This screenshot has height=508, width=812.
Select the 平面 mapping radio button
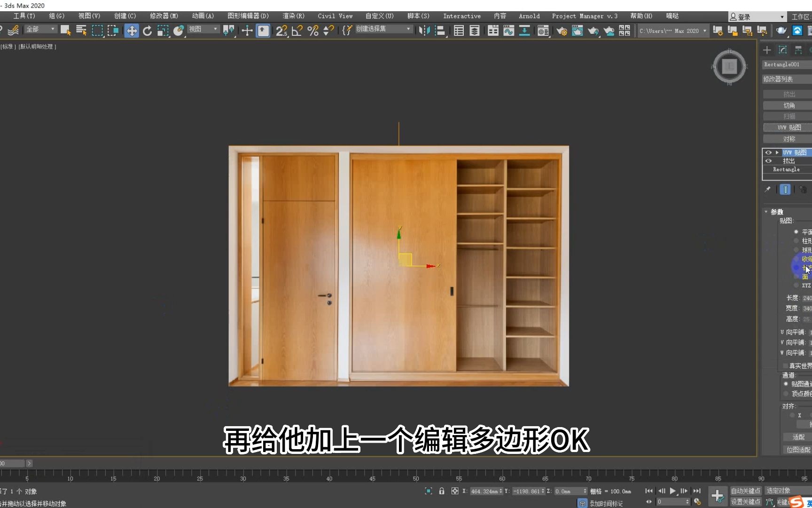[796, 231]
